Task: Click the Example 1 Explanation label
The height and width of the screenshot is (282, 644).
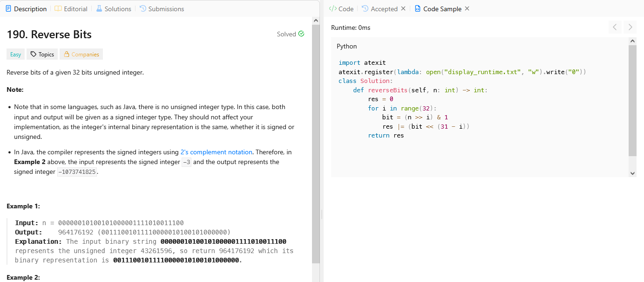Action: 39,241
